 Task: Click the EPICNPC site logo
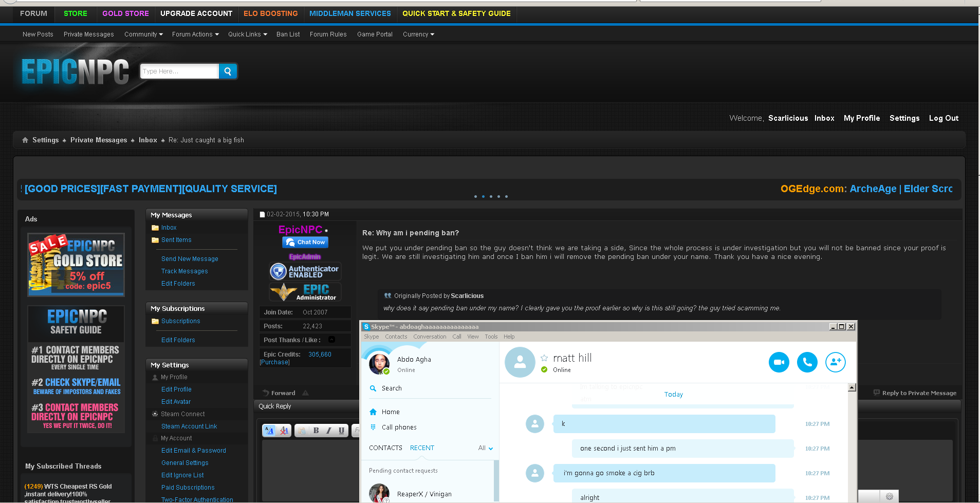tap(75, 71)
